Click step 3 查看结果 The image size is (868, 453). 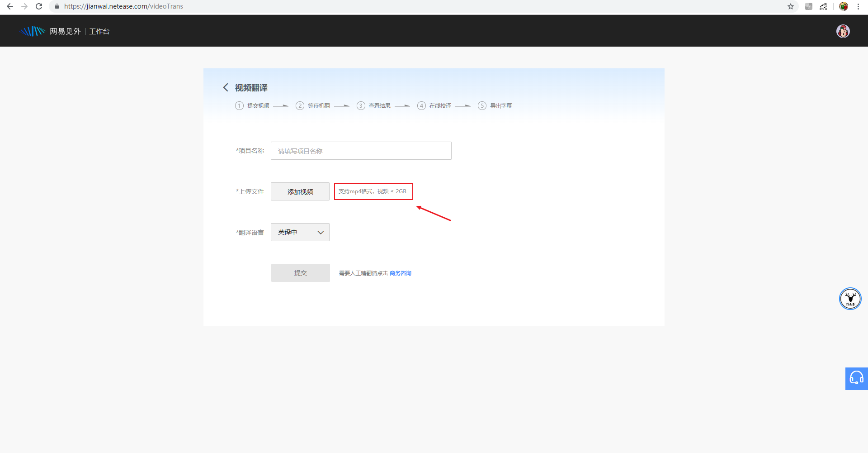[374, 105]
